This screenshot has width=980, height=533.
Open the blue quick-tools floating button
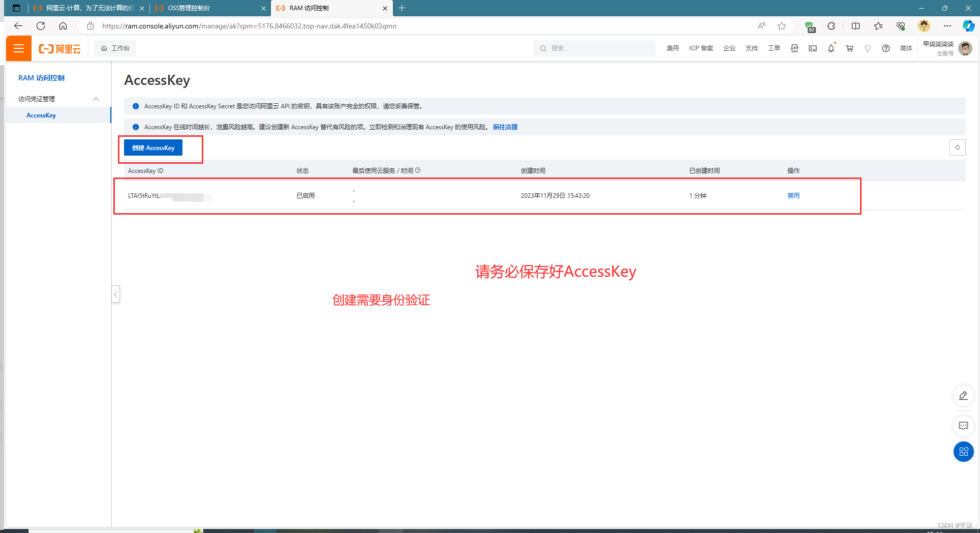pos(963,452)
